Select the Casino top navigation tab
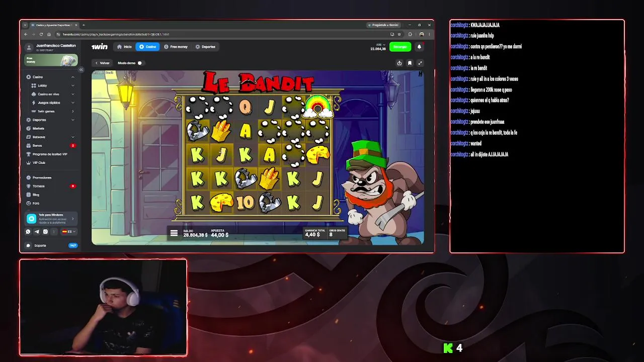Image resolution: width=644 pixels, height=362 pixels. [147, 47]
